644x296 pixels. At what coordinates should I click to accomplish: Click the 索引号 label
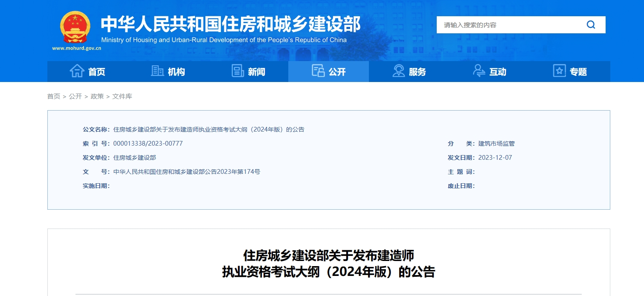(x=96, y=144)
